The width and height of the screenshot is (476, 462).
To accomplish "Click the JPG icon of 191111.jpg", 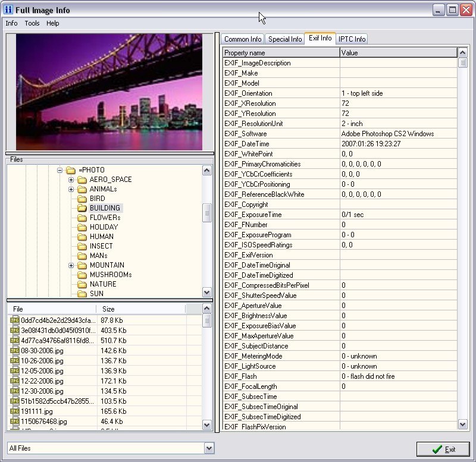I will coord(15,411).
